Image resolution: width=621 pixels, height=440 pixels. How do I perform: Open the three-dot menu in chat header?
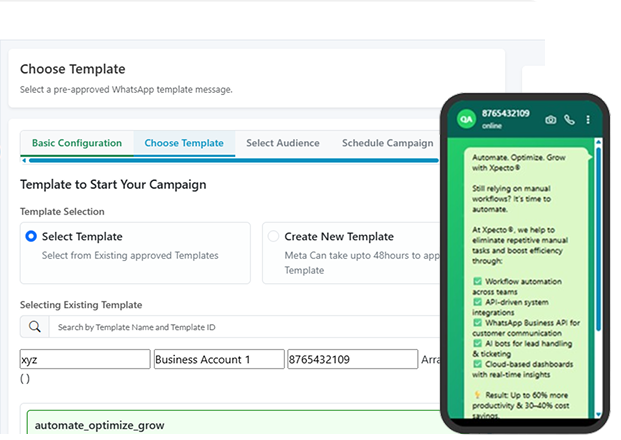pos(588,120)
